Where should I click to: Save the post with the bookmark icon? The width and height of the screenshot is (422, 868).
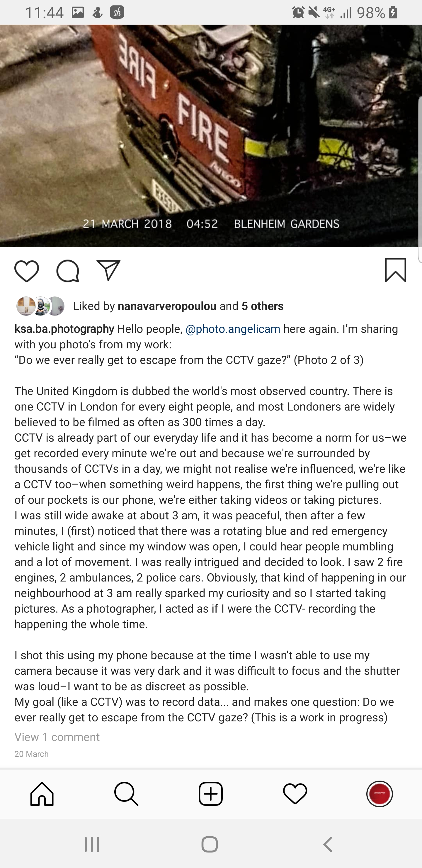click(395, 270)
